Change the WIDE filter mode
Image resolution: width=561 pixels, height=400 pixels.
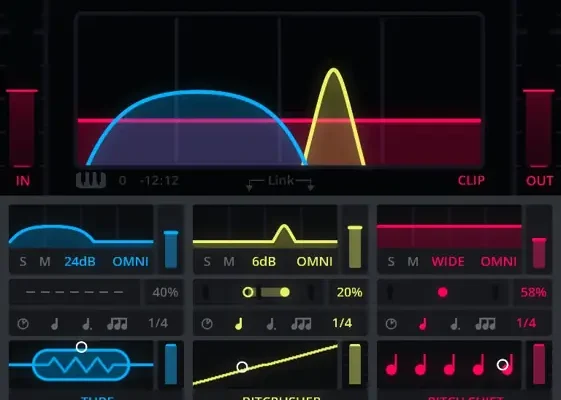point(448,262)
